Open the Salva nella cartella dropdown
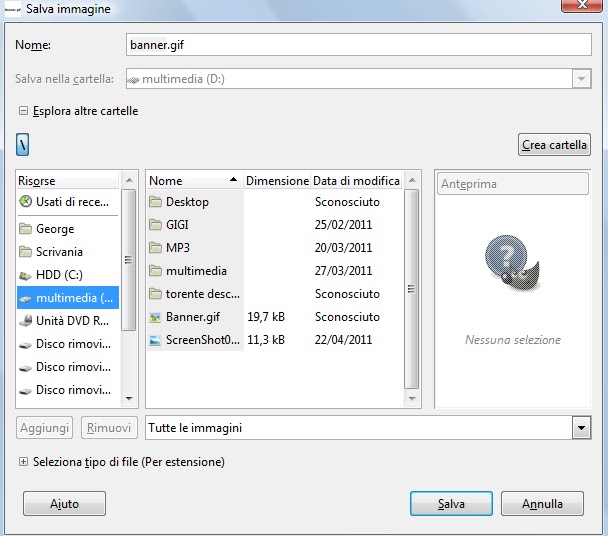 tap(581, 79)
